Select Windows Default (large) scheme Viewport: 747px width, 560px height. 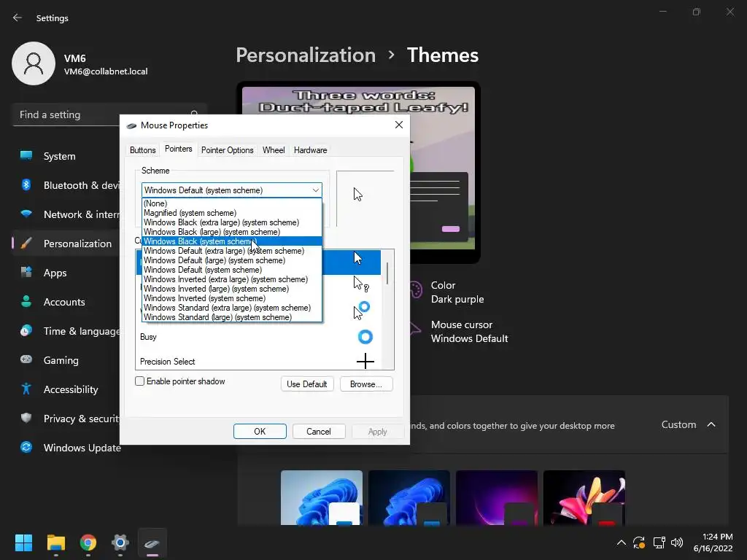point(232,260)
